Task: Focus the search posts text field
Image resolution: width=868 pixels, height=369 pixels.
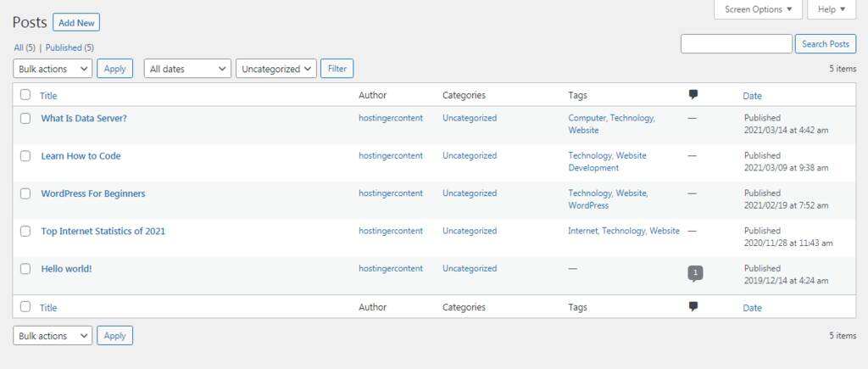Action: 736,44
